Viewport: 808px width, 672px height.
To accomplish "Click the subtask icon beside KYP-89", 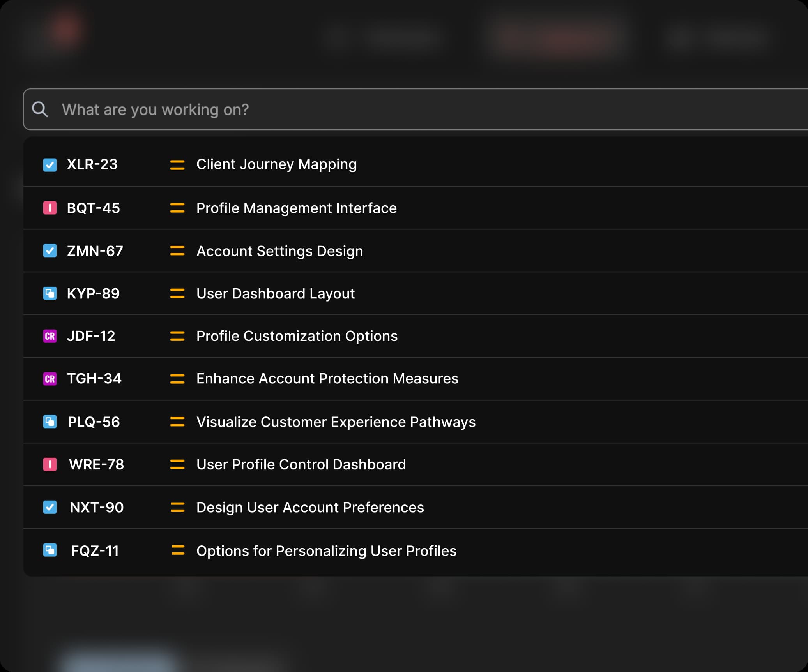I will pos(50,293).
